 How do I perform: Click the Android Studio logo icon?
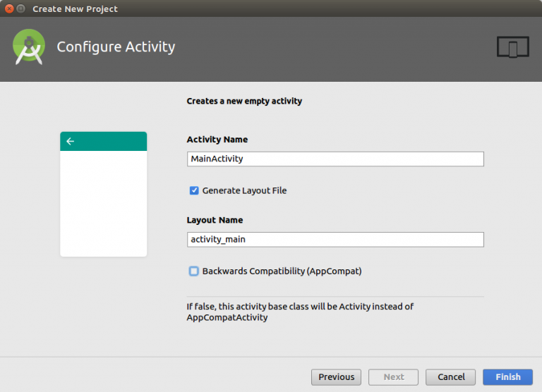29,47
